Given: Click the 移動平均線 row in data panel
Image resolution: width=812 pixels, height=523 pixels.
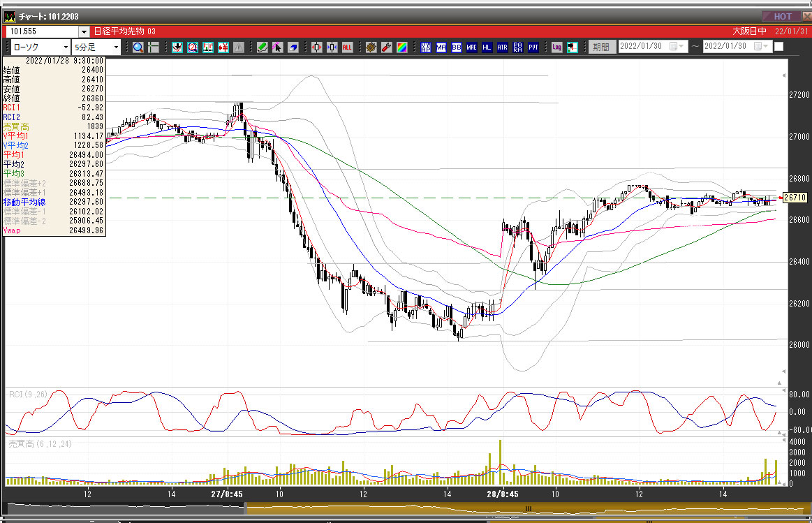Looking at the screenshot, I should tap(54, 202).
